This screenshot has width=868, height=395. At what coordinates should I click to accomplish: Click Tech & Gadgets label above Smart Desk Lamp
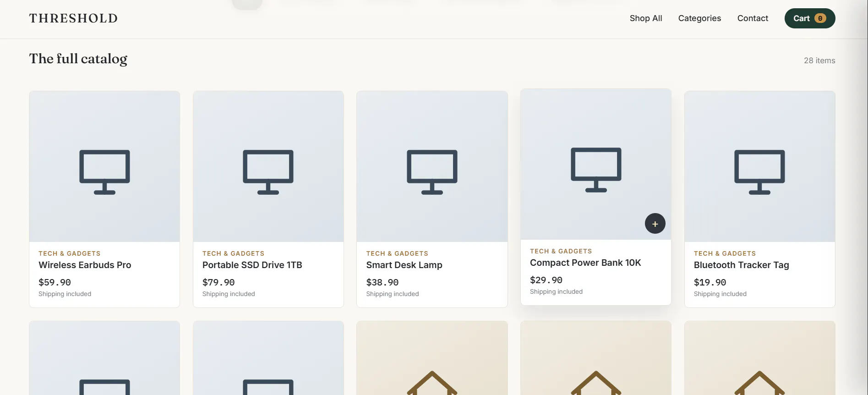pyautogui.click(x=397, y=253)
